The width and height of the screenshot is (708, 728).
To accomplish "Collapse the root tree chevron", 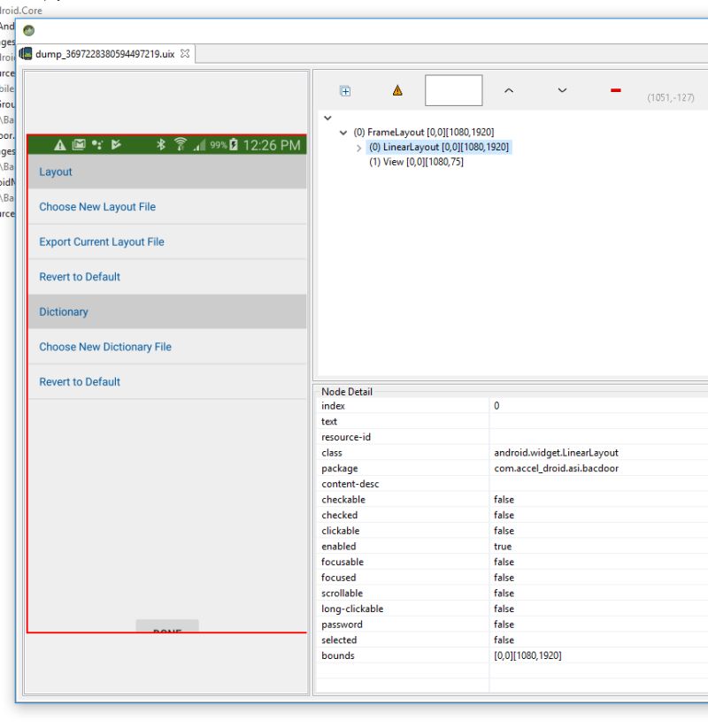I will pyautogui.click(x=327, y=118).
